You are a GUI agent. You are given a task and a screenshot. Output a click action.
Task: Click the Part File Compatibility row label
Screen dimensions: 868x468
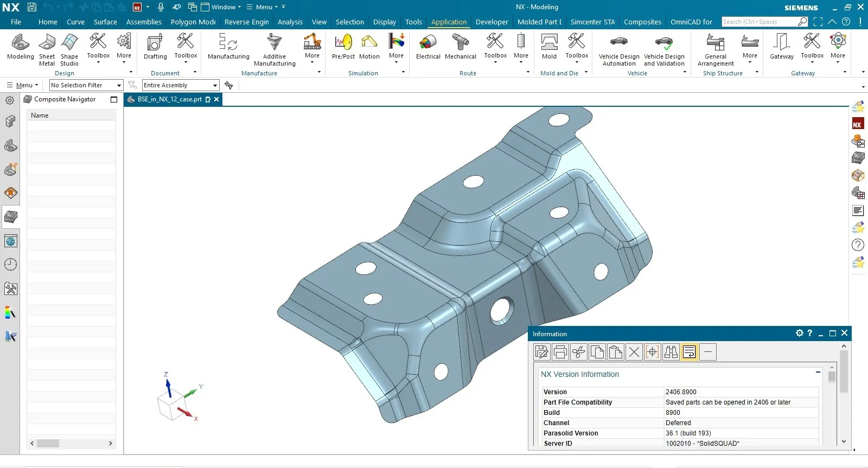coord(578,402)
